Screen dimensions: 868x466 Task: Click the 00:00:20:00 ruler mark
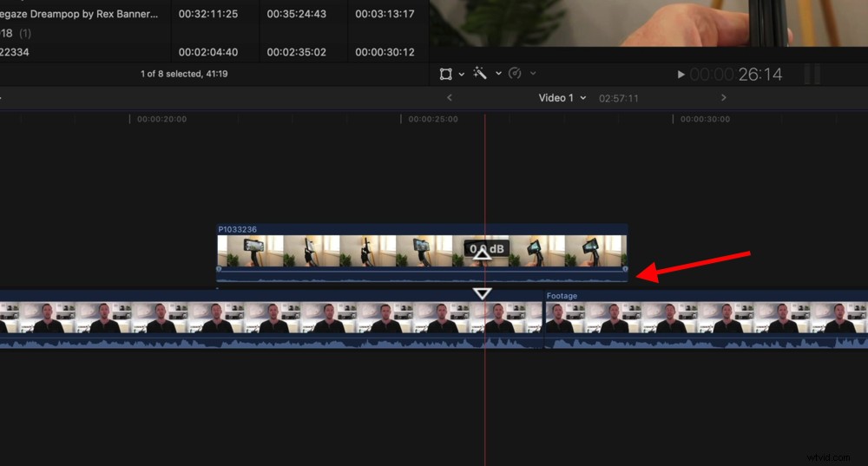pos(161,119)
